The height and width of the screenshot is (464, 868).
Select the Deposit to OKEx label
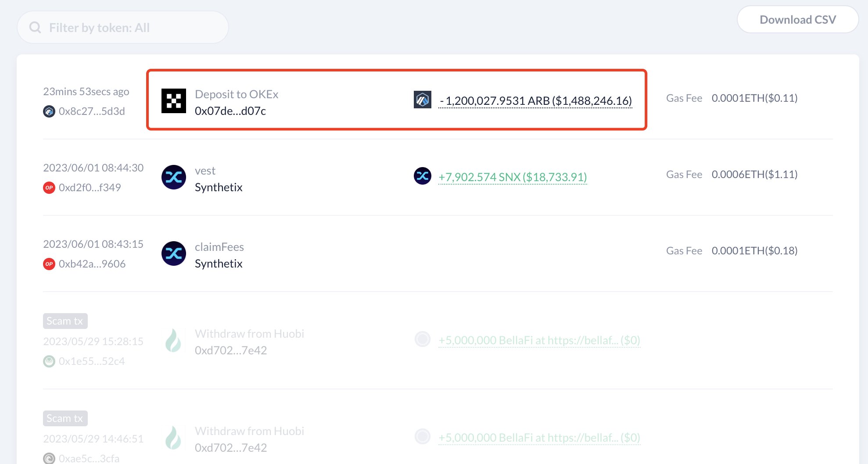[x=237, y=94]
